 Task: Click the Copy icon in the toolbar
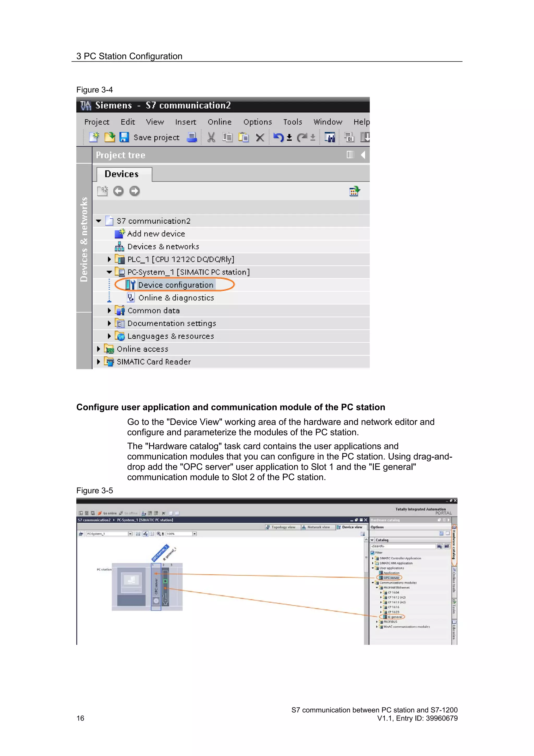coord(227,137)
